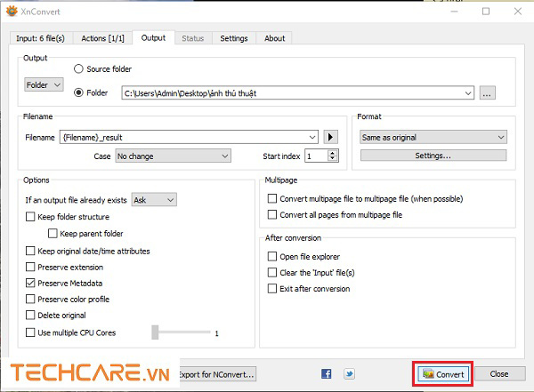Open the output type Folder dropdown
Viewport: 534px width, 392px height.
click(44, 84)
